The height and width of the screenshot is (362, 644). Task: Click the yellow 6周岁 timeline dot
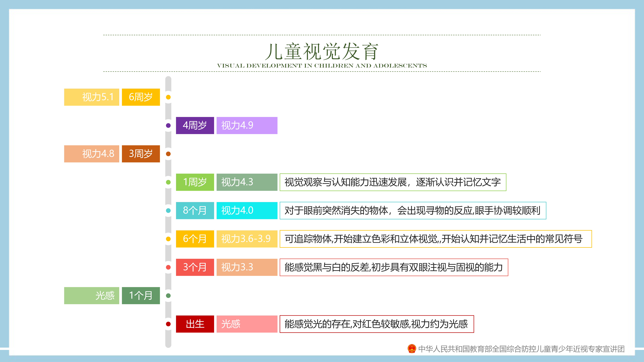(x=168, y=97)
